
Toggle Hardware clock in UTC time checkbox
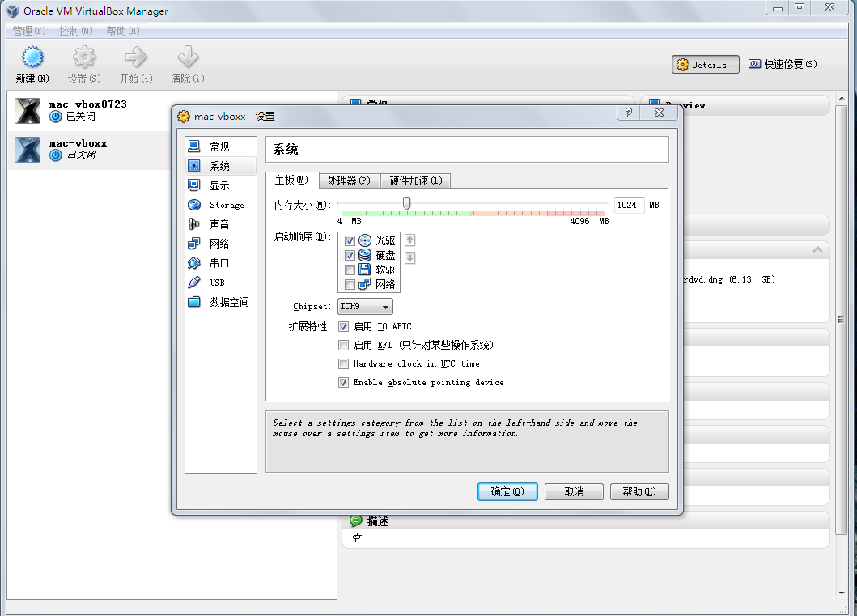click(x=343, y=363)
